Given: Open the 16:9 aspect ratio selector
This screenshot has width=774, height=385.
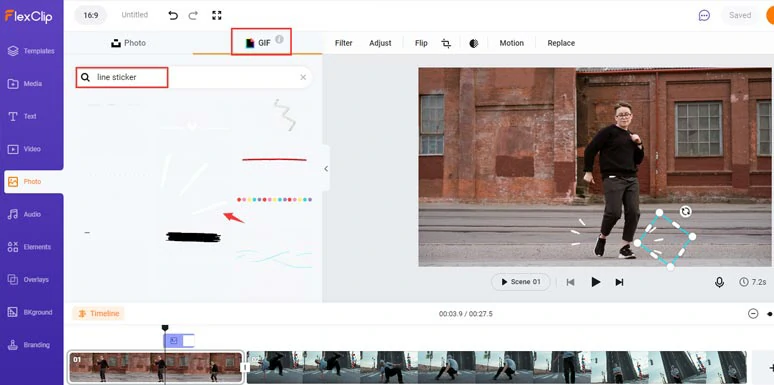Looking at the screenshot, I should coord(90,15).
